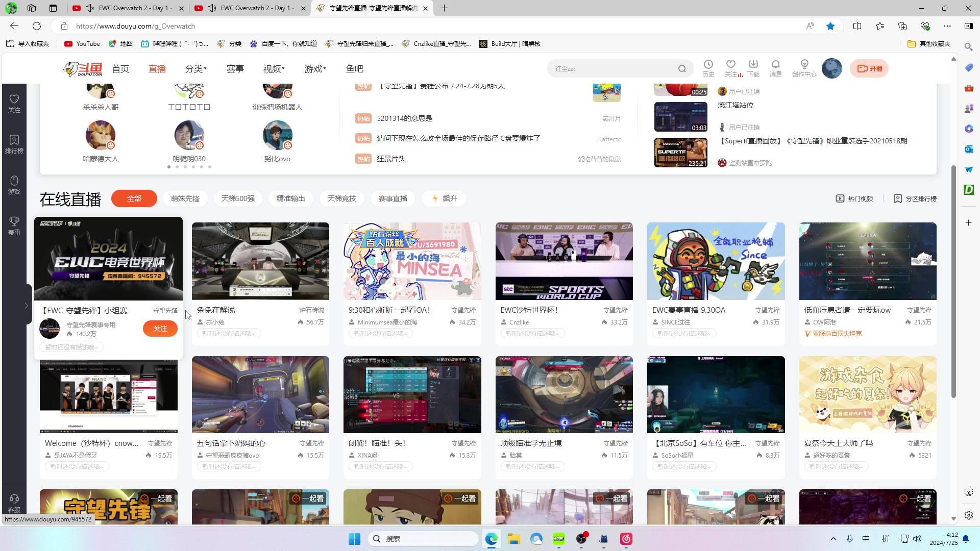The image size is (980, 551).
Task: Open 赛事 trophy in left sidebar
Action: click(x=14, y=226)
